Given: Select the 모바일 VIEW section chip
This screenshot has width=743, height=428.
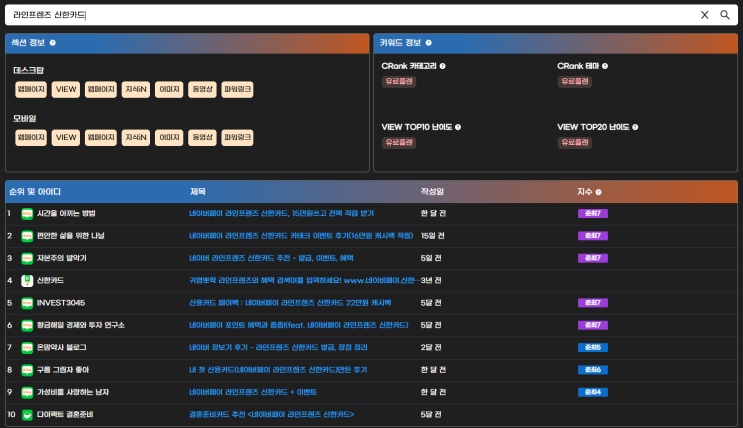Looking at the screenshot, I should coord(66,137).
